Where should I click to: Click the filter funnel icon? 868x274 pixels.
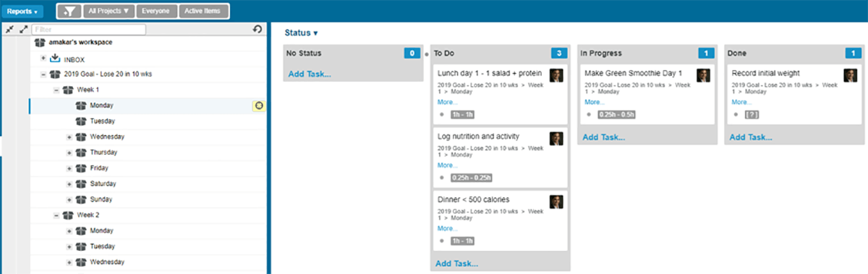pyautogui.click(x=68, y=12)
